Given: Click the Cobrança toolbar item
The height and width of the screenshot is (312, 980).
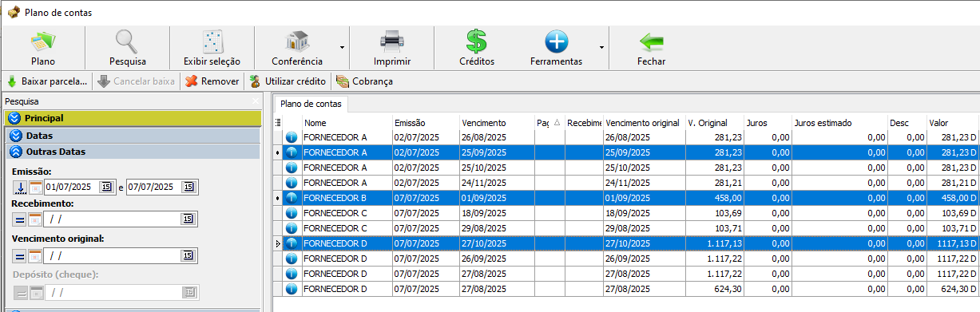Looking at the screenshot, I should coord(364,81).
